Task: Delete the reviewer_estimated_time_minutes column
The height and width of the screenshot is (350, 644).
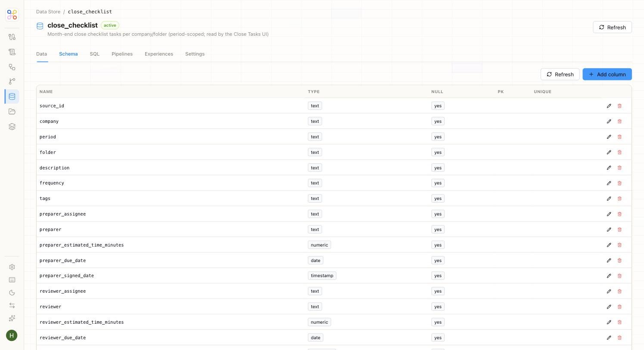Action: (619, 322)
